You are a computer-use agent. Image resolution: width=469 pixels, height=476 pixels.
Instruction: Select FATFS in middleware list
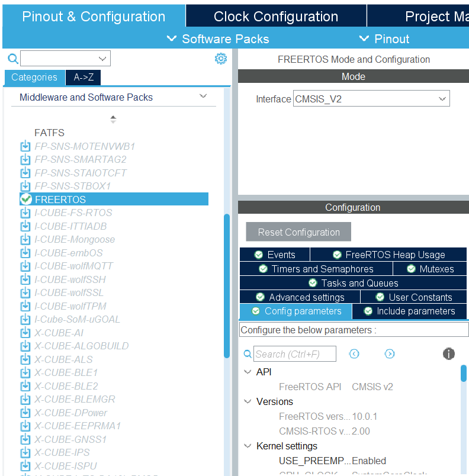click(49, 133)
